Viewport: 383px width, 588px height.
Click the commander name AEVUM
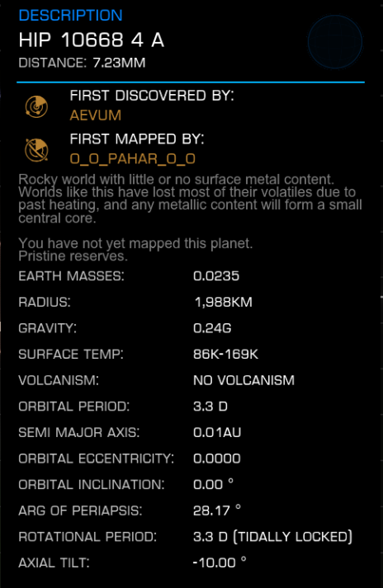(96, 115)
